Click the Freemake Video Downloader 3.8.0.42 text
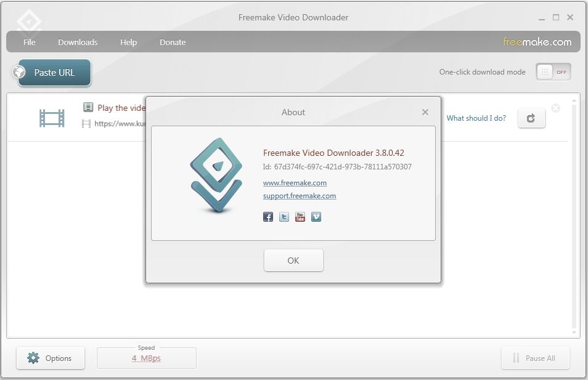Viewport: 588px width, 380px height. (x=333, y=153)
